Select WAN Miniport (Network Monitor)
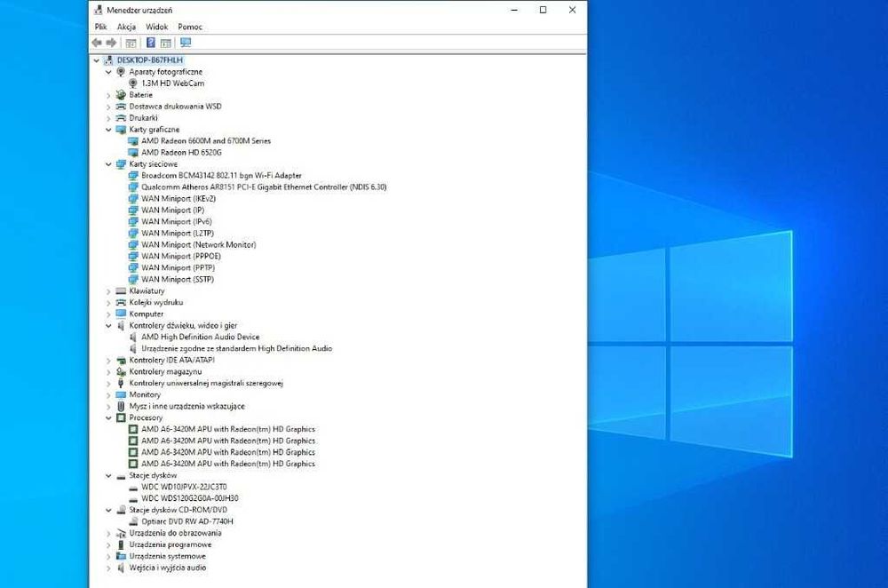Screen dimensions: 888x588 pyautogui.click(x=199, y=245)
